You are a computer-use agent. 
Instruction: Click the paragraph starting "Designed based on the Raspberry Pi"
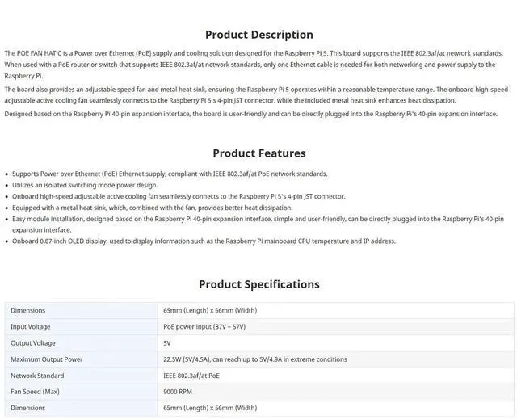(x=250, y=114)
